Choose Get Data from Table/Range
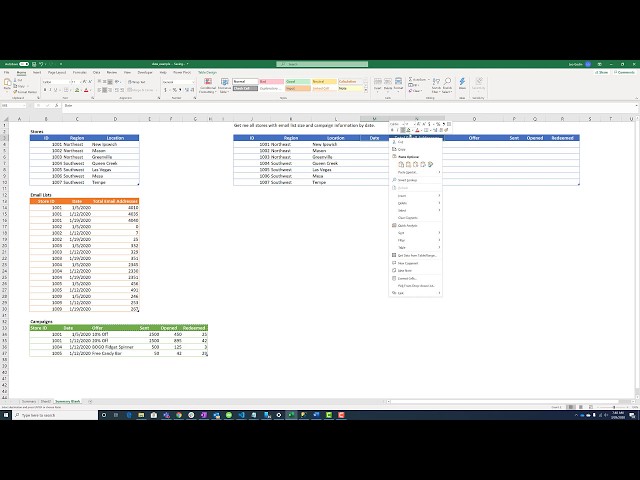Image resolution: width=640 pixels, height=480 pixels. tap(416, 256)
